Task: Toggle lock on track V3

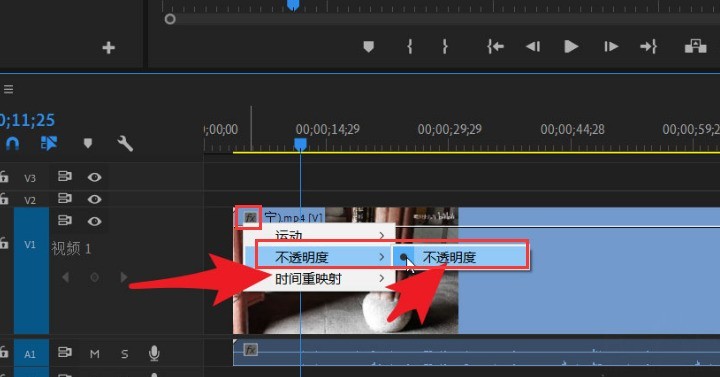Action: (x=4, y=176)
